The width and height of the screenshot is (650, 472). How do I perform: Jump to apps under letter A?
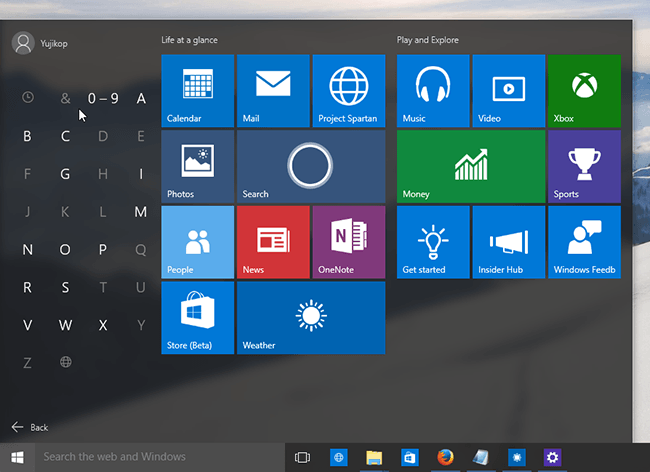pyautogui.click(x=141, y=99)
